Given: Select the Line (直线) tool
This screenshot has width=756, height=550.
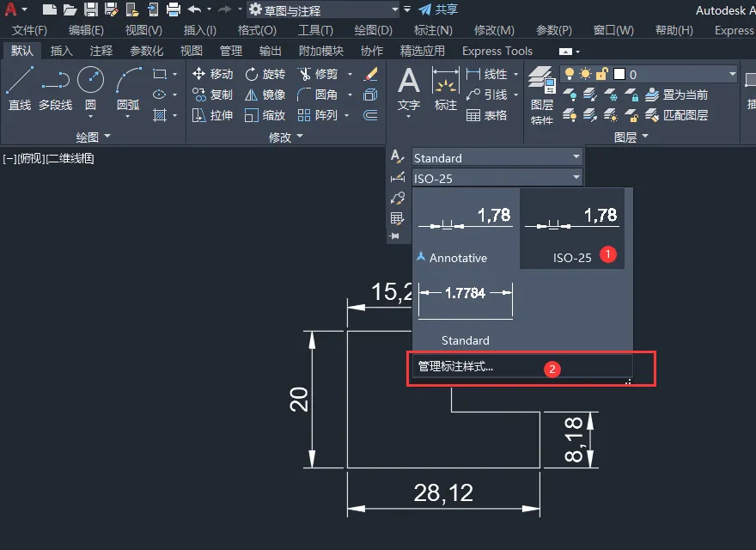Looking at the screenshot, I should 20,89.
